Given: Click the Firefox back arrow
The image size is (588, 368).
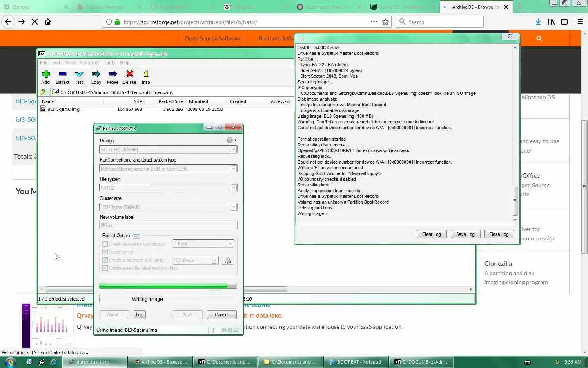Looking at the screenshot, I should tap(8, 22).
